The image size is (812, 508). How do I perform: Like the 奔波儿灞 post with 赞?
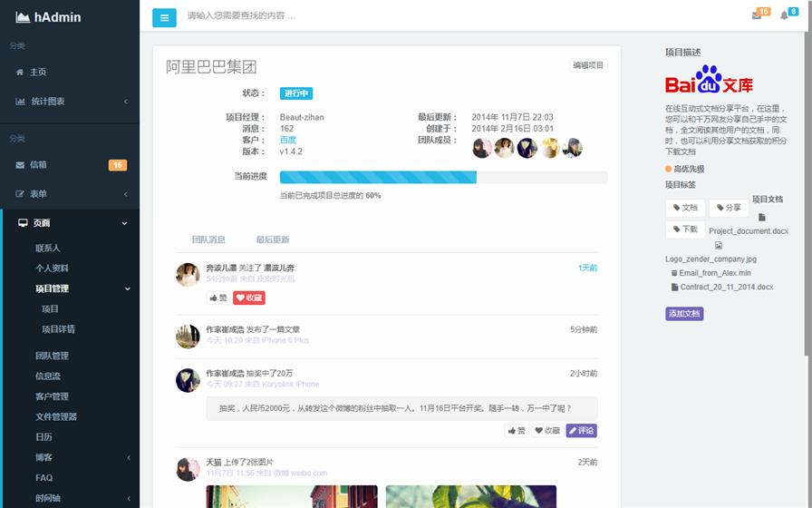coord(218,298)
